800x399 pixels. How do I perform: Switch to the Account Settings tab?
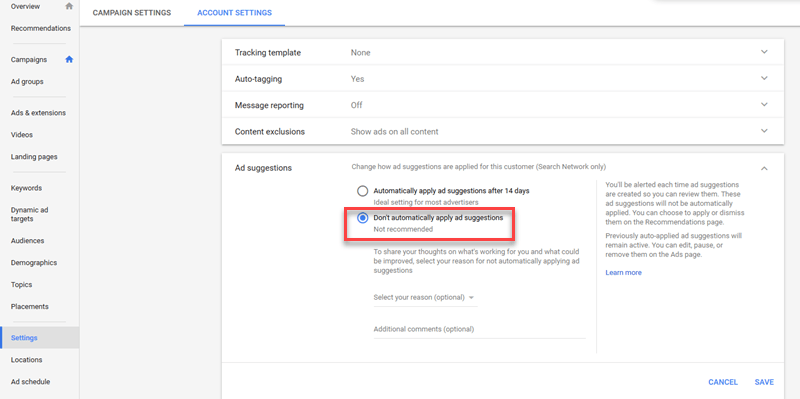(234, 13)
